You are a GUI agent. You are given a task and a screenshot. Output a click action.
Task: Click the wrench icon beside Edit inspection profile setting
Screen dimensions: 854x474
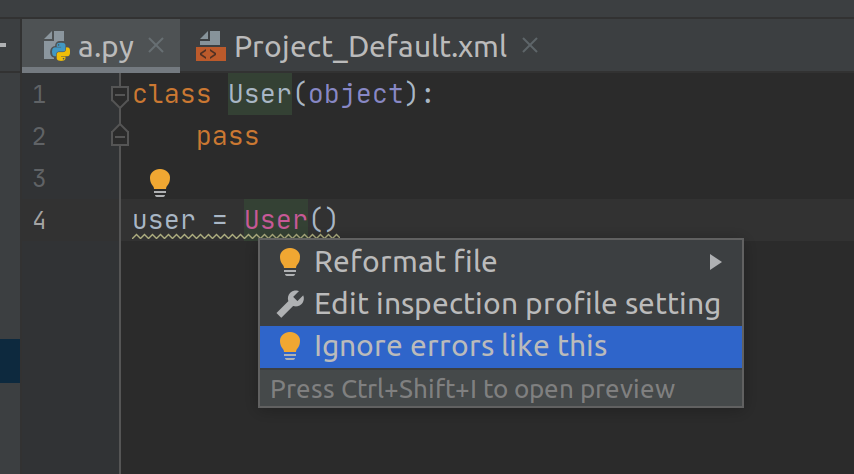point(290,304)
